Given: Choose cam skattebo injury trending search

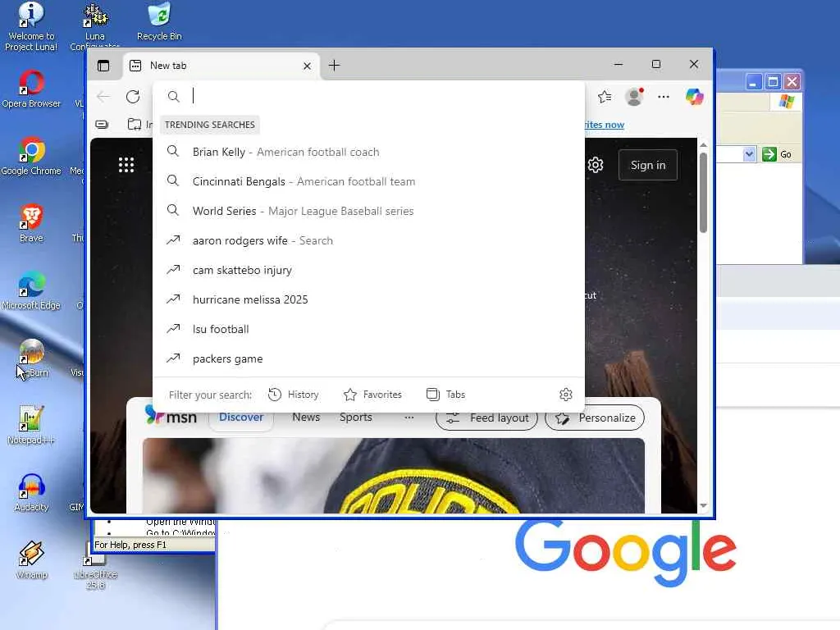Looking at the screenshot, I should 368,270.
